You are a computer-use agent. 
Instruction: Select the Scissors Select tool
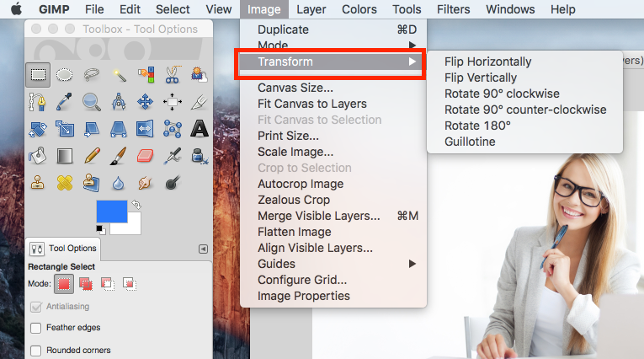[173, 75]
